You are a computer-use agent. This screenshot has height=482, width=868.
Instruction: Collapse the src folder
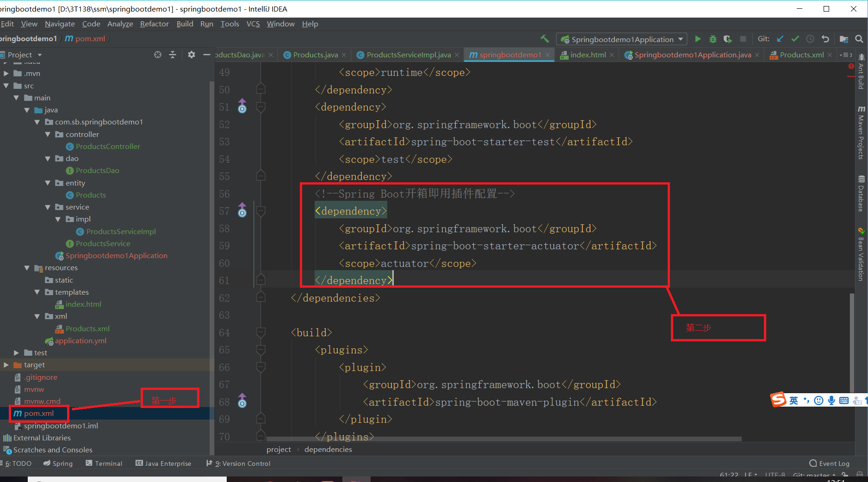click(x=6, y=86)
